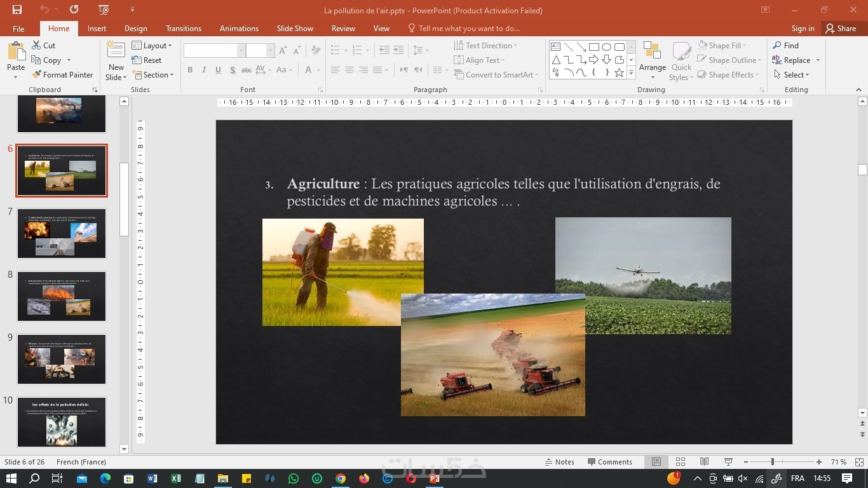Decrease the font size with the small A

pos(297,51)
